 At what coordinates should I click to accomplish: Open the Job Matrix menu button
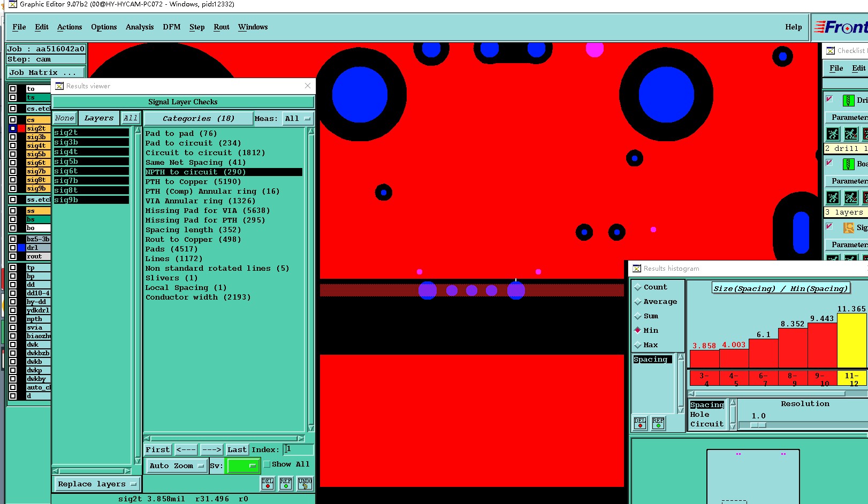pos(46,73)
